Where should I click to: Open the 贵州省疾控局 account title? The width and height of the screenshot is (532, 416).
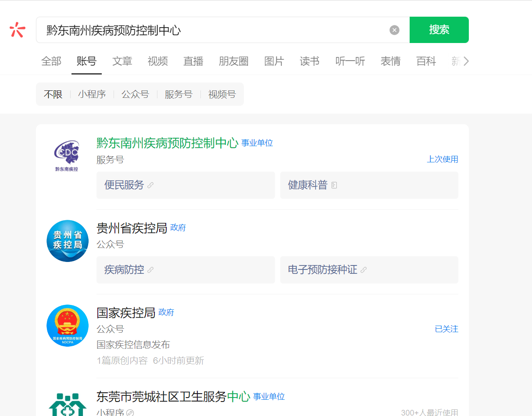point(132,228)
